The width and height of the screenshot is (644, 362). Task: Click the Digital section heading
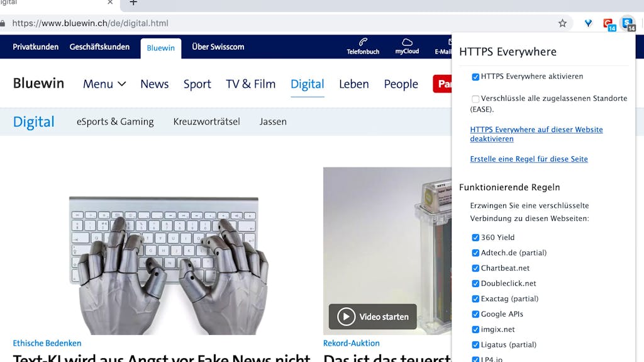(34, 122)
